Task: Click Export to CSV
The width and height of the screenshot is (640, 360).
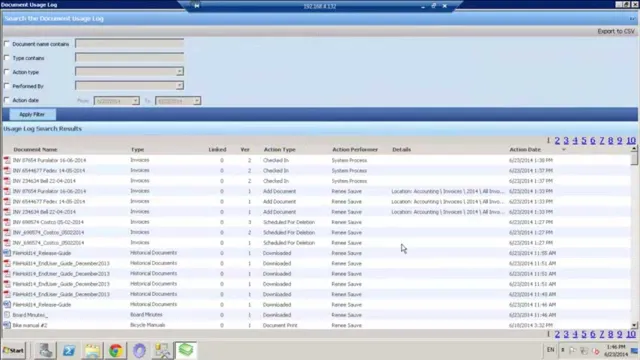Action: pos(616,31)
